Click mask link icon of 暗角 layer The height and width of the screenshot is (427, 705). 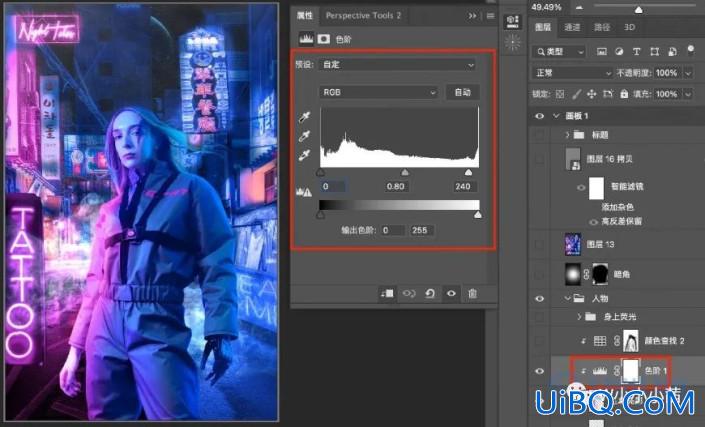[586, 274]
